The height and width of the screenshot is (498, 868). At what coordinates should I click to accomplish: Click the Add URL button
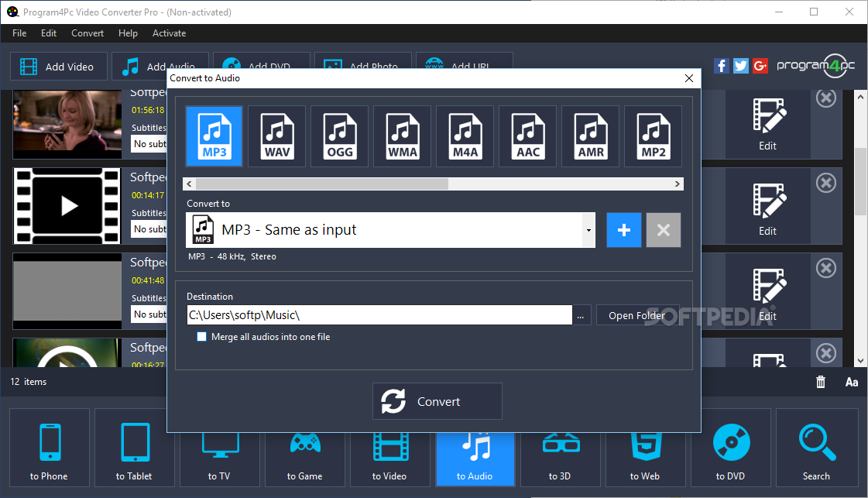click(464, 60)
